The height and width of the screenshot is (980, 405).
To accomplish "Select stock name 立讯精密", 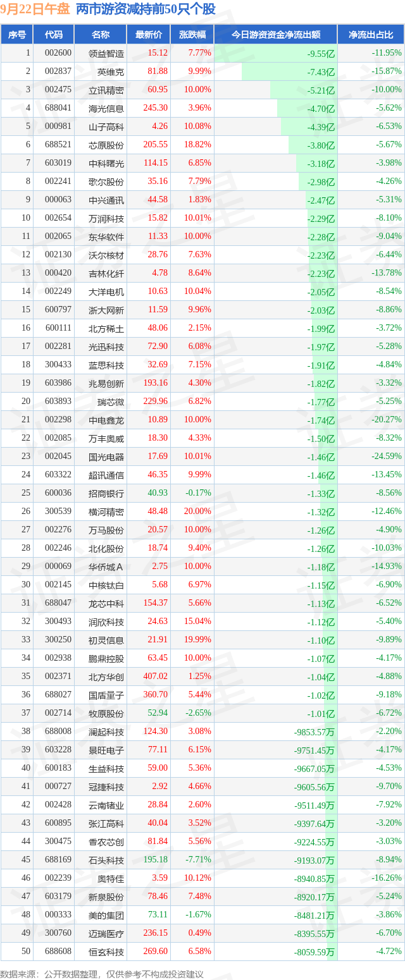I will point(107,90).
